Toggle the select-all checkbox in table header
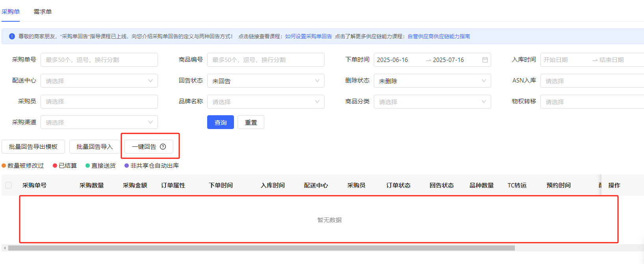644x264 pixels. click(x=9, y=185)
